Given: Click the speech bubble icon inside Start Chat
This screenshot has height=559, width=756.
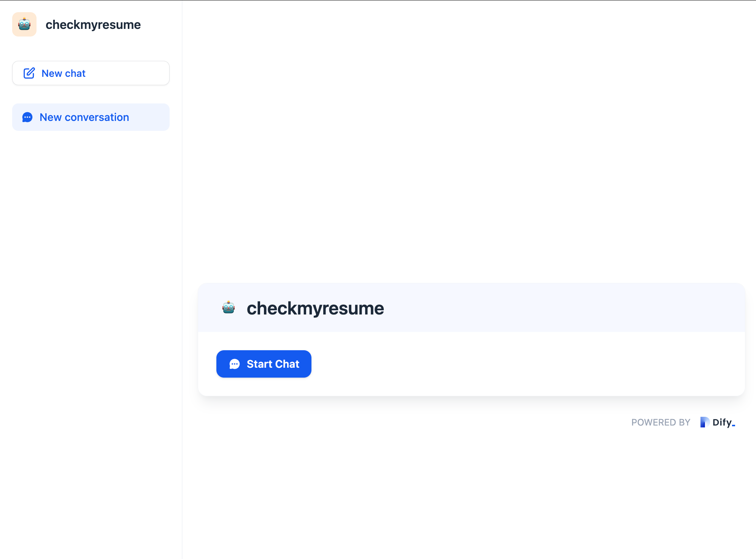Looking at the screenshot, I should (x=235, y=364).
